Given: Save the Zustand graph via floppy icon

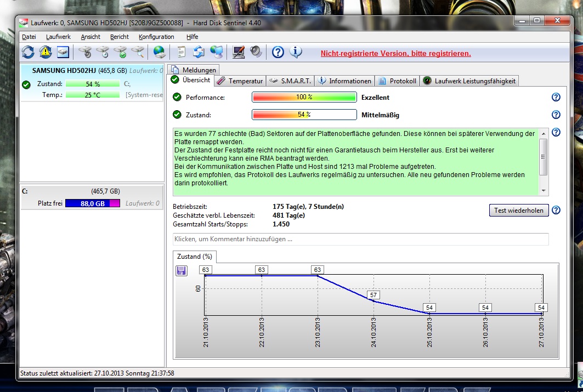Looking at the screenshot, I should pos(182,270).
